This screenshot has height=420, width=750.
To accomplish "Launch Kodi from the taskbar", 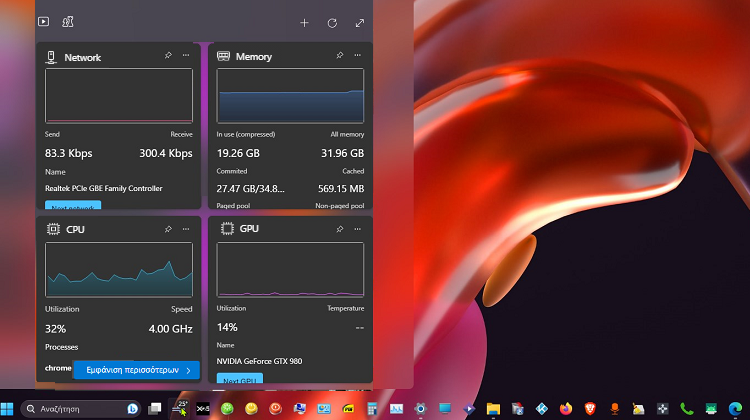I will 542,409.
